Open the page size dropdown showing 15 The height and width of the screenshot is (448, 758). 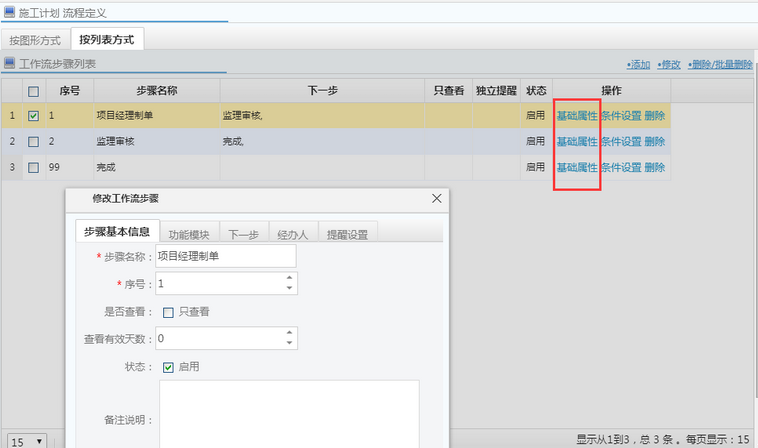(26, 440)
